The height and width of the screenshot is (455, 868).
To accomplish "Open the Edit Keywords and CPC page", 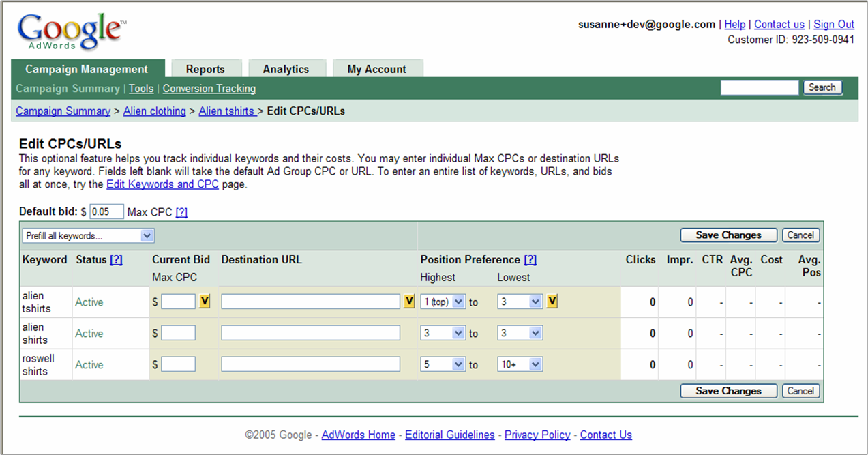I will tap(162, 184).
